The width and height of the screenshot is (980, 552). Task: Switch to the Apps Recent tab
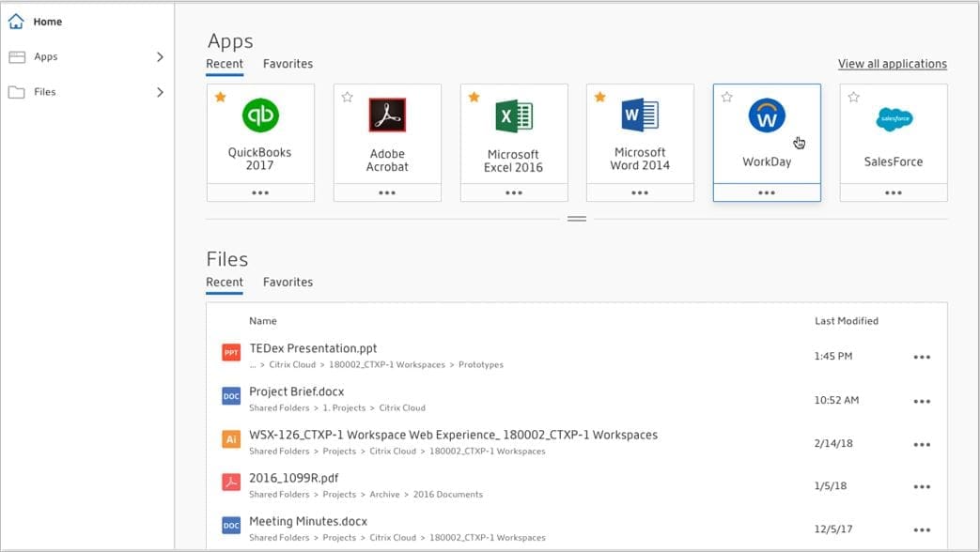click(x=225, y=64)
